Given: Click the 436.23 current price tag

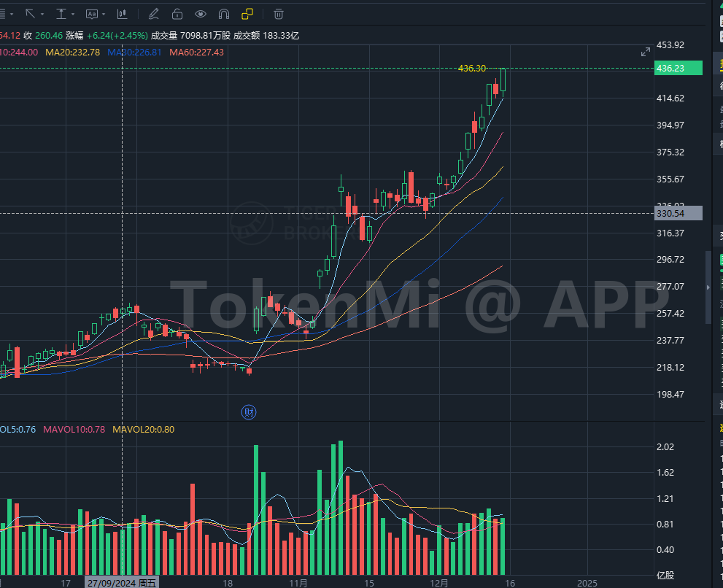Looking at the screenshot, I should pyautogui.click(x=678, y=68).
